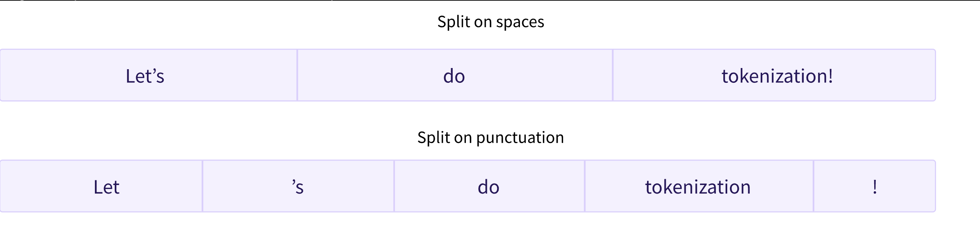Click the divider between "do" and "tokenization!"
Screen dimensions: 980x227
coord(613,75)
